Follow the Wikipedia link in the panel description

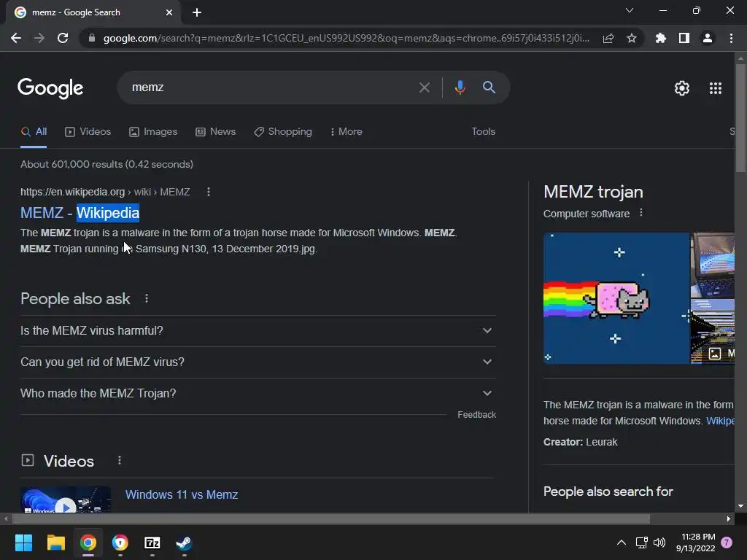point(720,421)
